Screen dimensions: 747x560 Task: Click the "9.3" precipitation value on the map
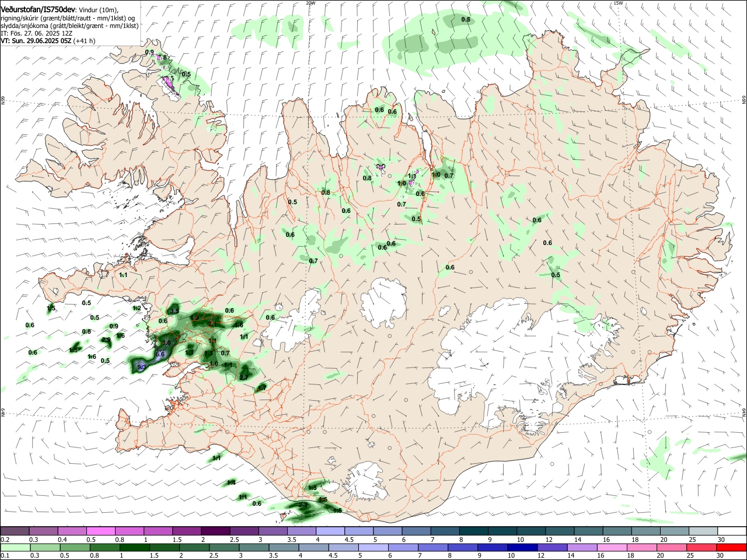click(x=141, y=367)
